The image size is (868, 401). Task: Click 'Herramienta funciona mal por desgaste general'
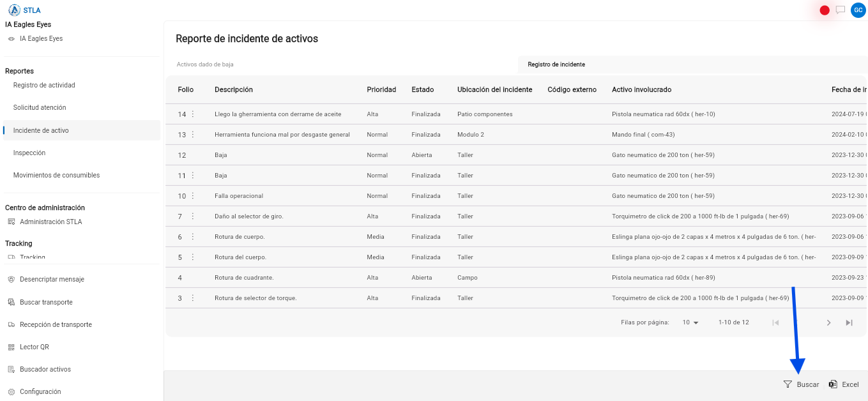point(282,135)
